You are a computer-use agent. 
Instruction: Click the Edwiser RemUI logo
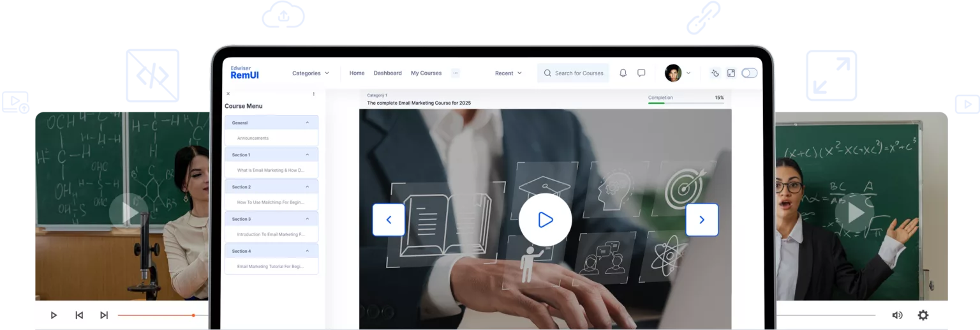click(244, 73)
